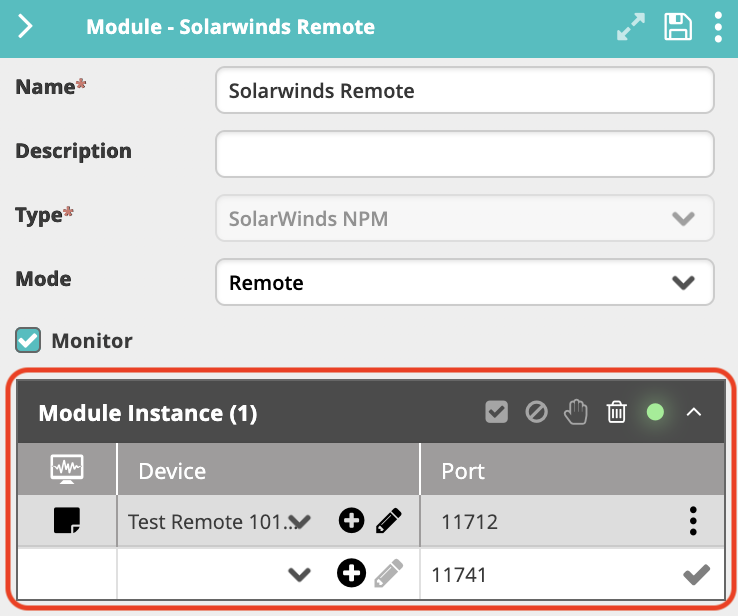738x616 pixels.
Task: Select all instances with the header checkbox icon
Action: pos(497,412)
